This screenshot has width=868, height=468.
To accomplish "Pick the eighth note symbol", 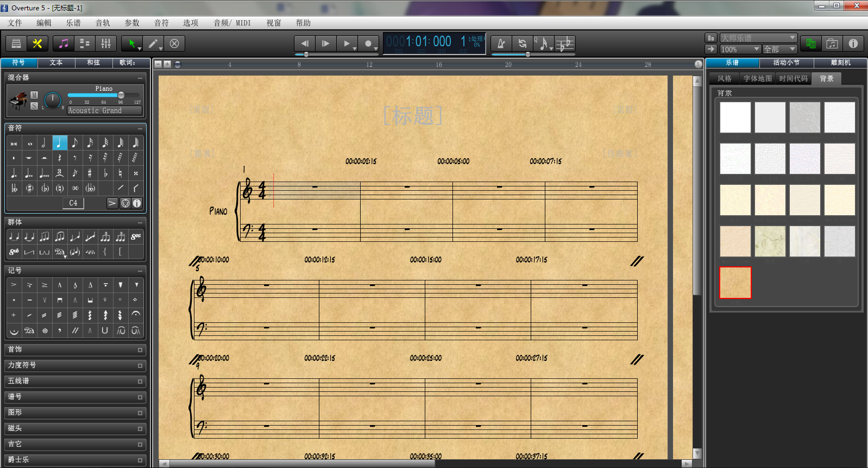I will click(x=74, y=143).
